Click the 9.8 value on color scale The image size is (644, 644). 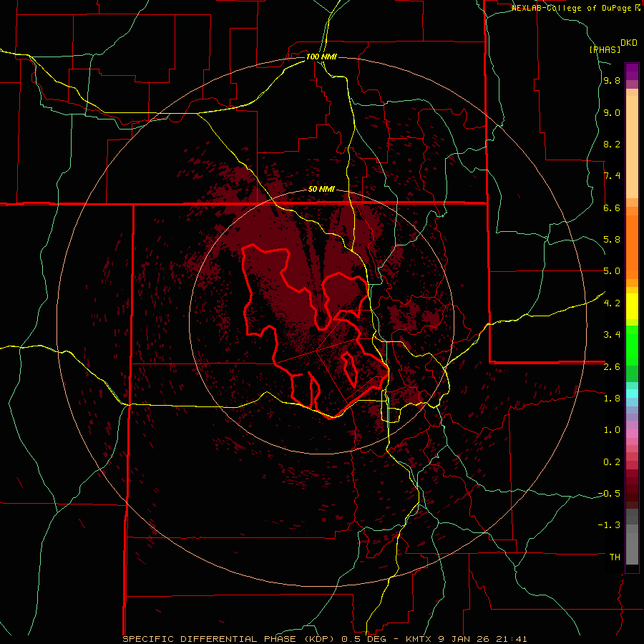coord(612,81)
